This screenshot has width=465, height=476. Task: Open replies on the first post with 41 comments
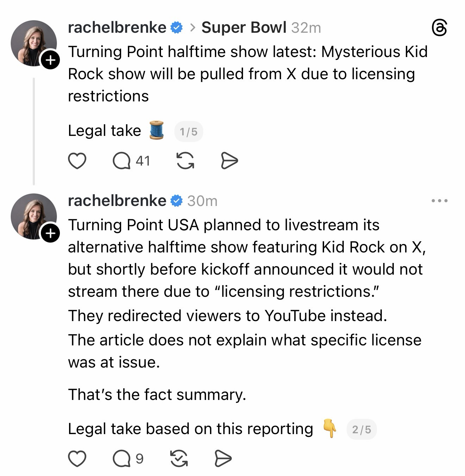pyautogui.click(x=122, y=161)
